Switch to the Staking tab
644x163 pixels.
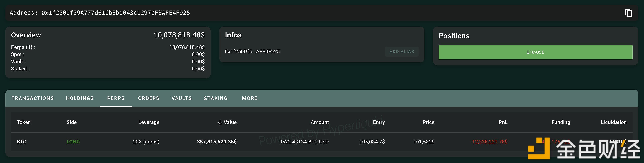click(216, 98)
